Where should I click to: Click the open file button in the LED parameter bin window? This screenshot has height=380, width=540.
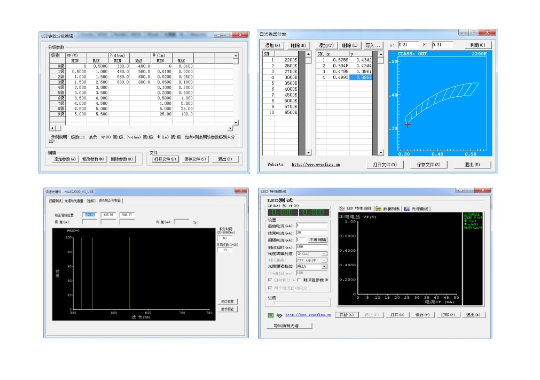pyautogui.click(x=165, y=159)
